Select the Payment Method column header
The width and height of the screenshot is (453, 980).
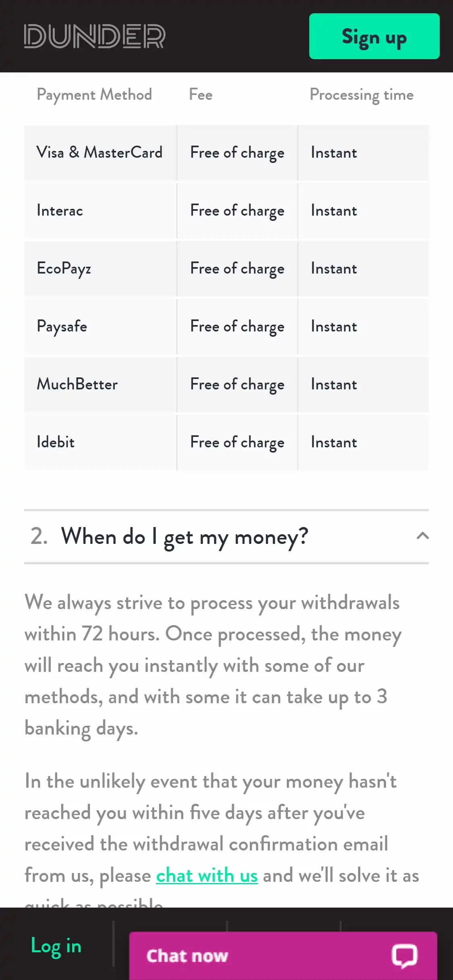pos(94,95)
